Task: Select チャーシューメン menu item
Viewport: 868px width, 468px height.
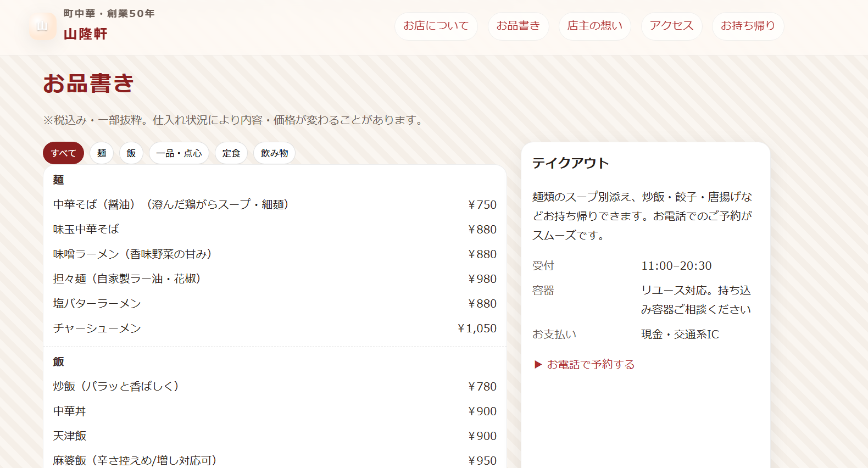Action: [275, 328]
